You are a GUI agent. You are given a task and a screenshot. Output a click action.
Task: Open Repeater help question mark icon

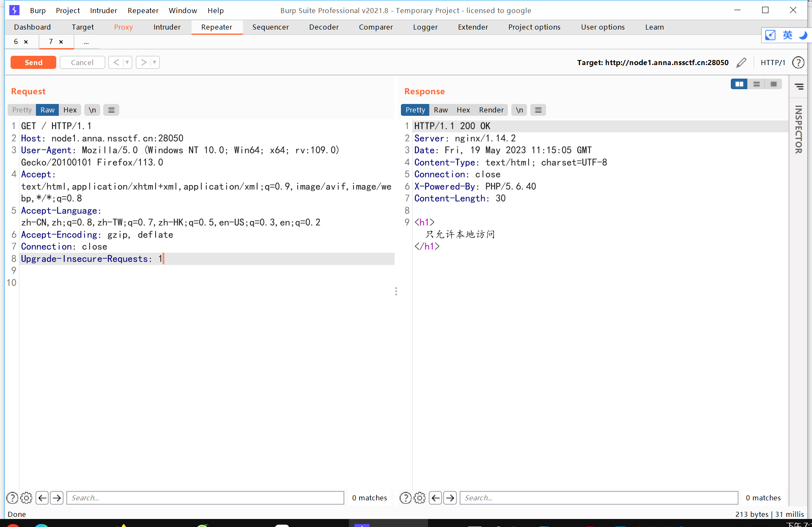pos(798,63)
